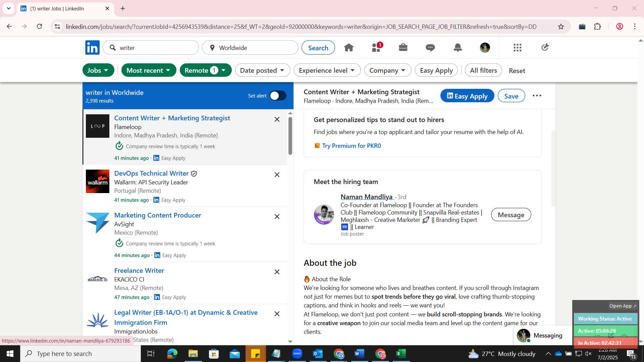Expand Date posted filter dropdown
Image resolution: width=644 pixels, height=362 pixels.
coord(263,70)
